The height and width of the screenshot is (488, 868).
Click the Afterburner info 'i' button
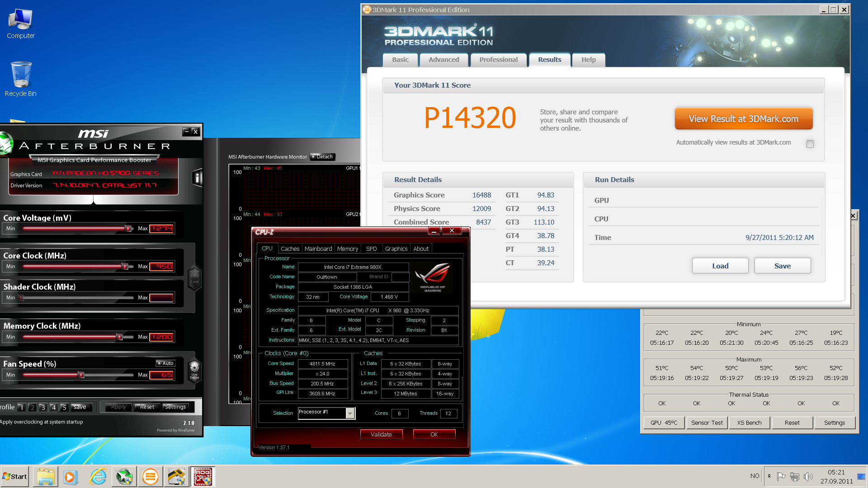coord(197,178)
